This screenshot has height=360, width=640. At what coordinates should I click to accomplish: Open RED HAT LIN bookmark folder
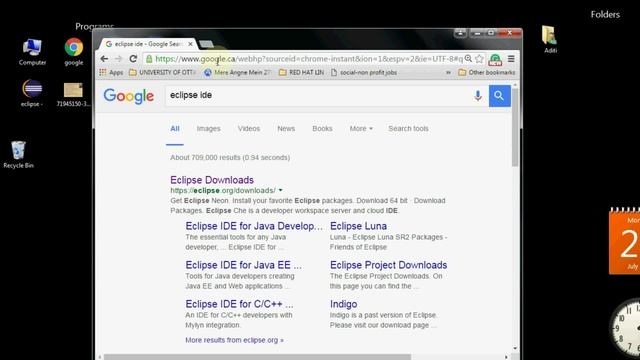pos(302,72)
